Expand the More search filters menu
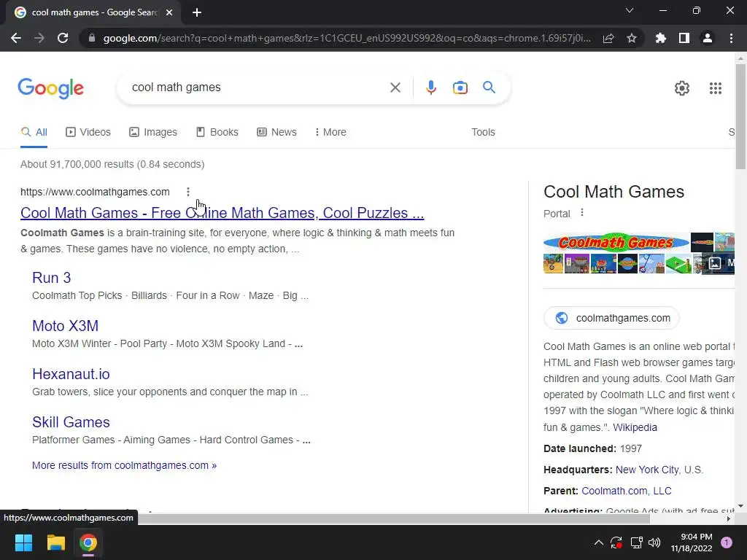The height and width of the screenshot is (560, 747). pyautogui.click(x=330, y=133)
